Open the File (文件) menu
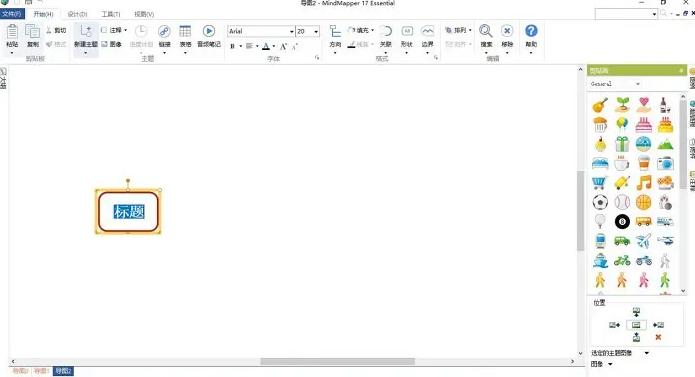 [x=12, y=14]
